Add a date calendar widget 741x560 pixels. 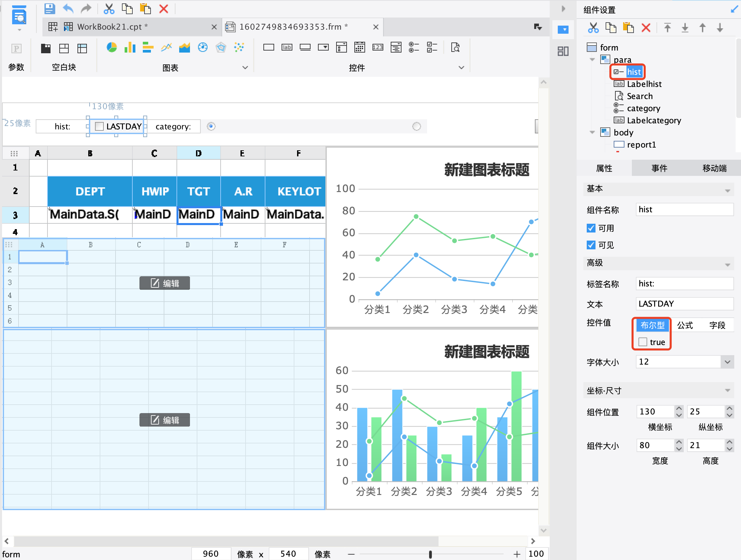pos(359,47)
